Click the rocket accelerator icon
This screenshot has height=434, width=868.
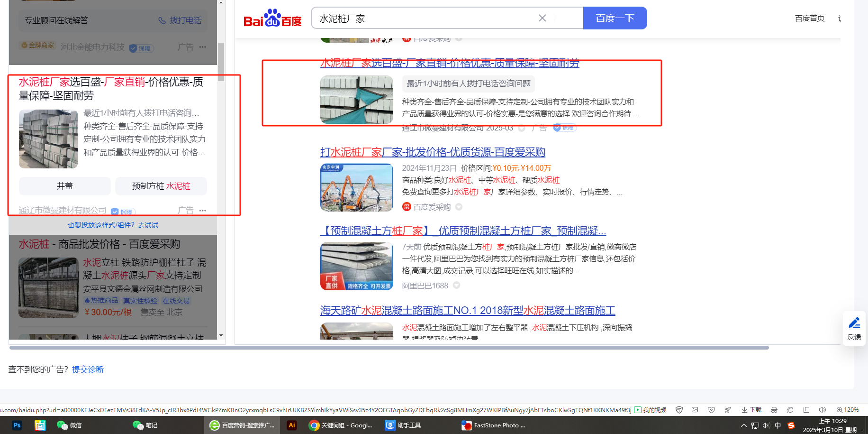pyautogui.click(x=727, y=410)
